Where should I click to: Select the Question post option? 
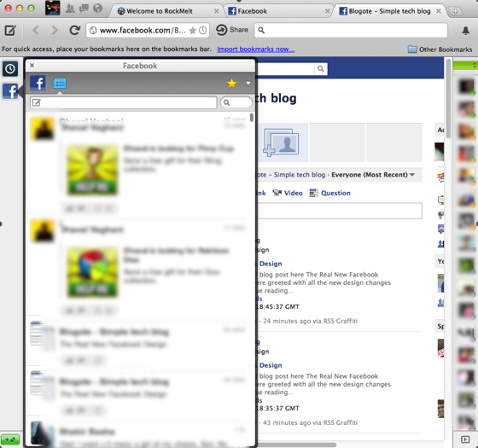click(329, 193)
